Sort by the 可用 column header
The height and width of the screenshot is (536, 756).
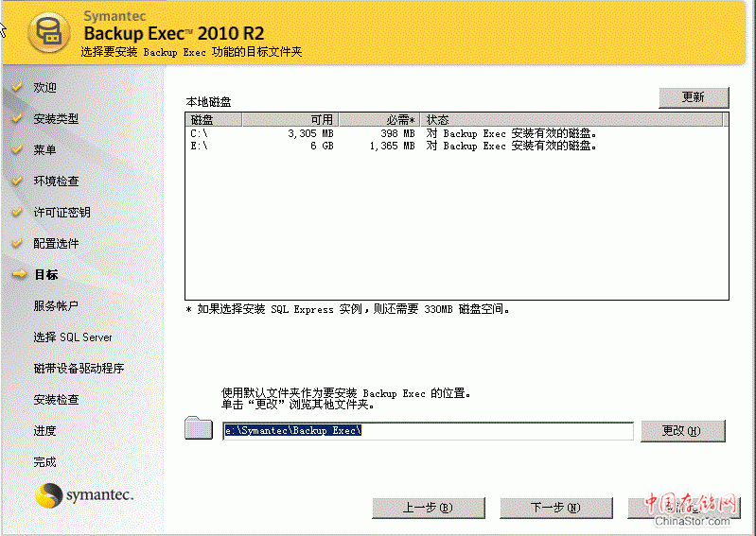(x=290, y=120)
